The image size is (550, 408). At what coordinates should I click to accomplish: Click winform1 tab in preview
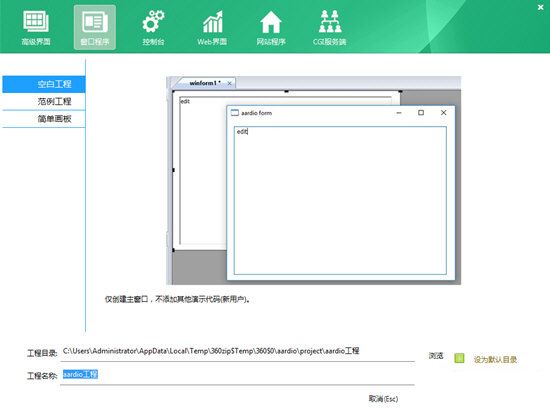click(205, 83)
